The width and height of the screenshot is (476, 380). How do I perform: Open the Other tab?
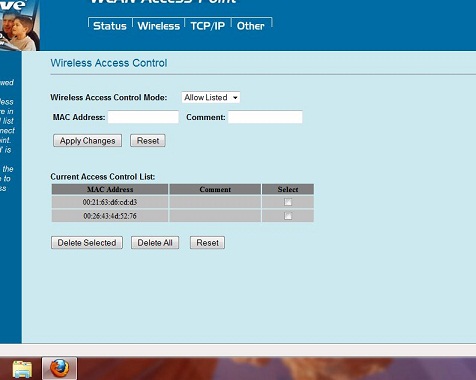(x=251, y=26)
